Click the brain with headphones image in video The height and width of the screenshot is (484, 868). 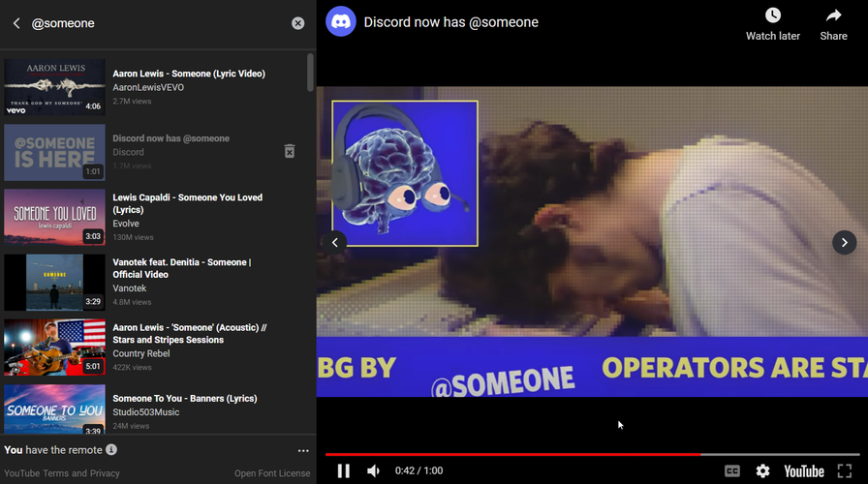[x=405, y=173]
